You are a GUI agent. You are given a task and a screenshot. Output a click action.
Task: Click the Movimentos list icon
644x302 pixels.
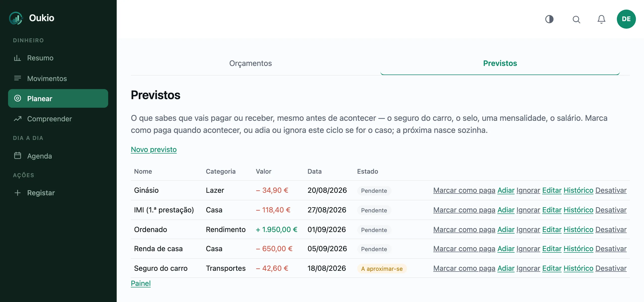point(17,78)
